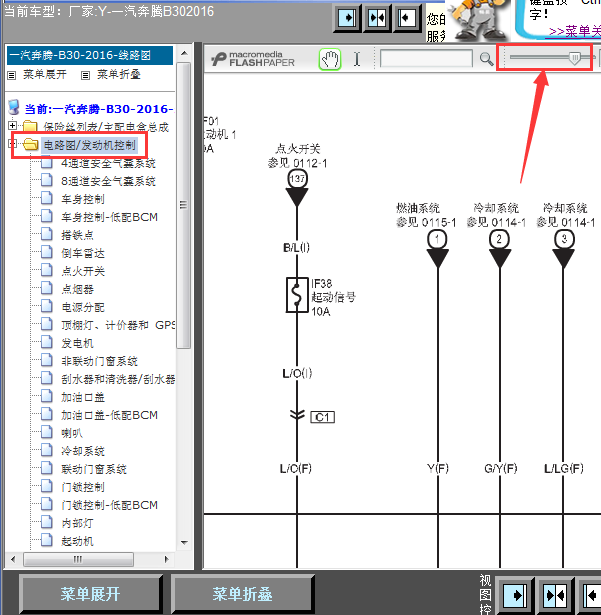
Task: Click the 菜单展开 list icon in sidebar
Action: pyautogui.click(x=12, y=75)
